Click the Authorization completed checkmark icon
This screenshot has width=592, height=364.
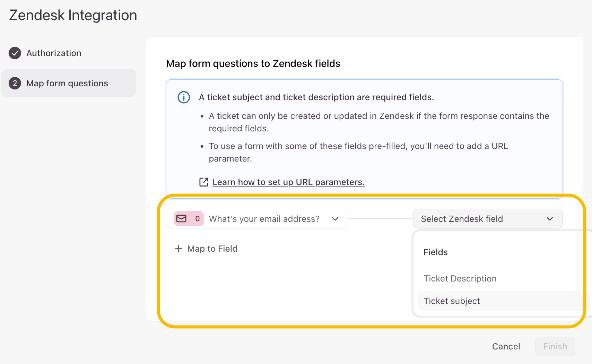[15, 53]
